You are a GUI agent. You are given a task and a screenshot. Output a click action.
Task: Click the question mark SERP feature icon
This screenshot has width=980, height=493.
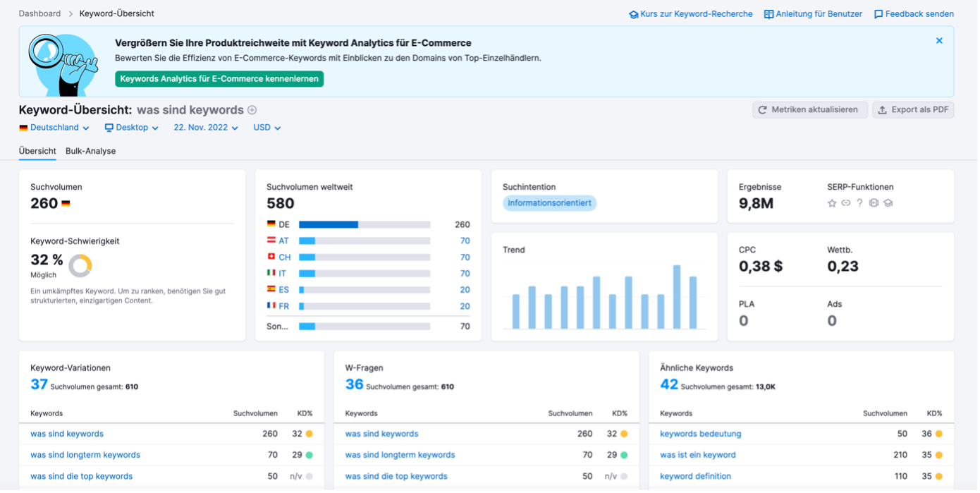(859, 203)
